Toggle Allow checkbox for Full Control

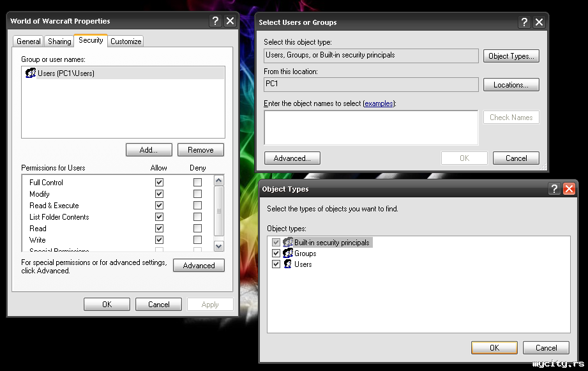coord(159,183)
